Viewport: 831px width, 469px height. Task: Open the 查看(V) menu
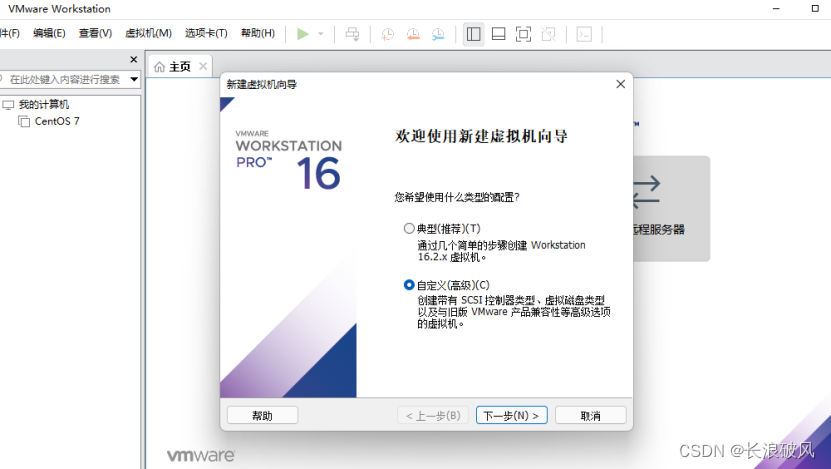[x=95, y=33]
